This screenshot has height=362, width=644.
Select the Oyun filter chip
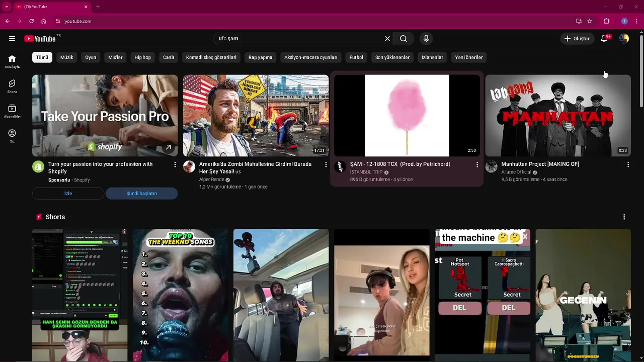tap(91, 57)
